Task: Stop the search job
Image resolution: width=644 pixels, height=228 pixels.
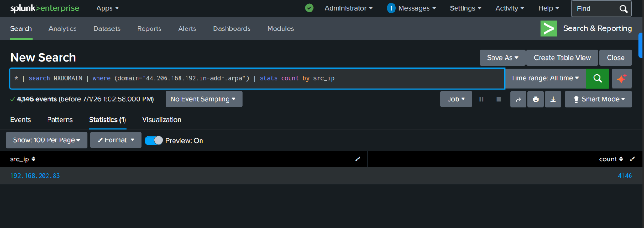Action: point(499,99)
